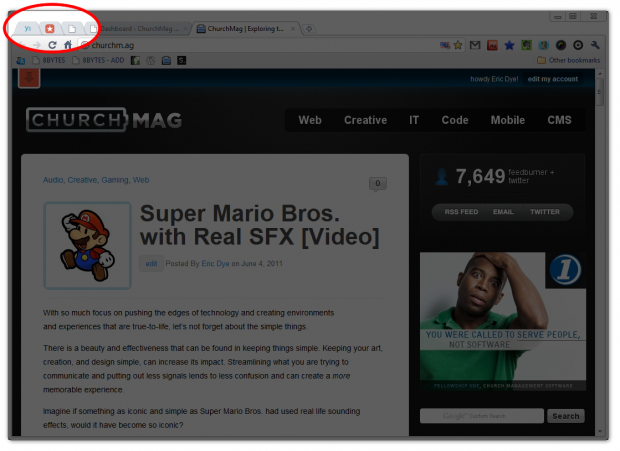Click the red download arrow ribbon

tap(29, 78)
